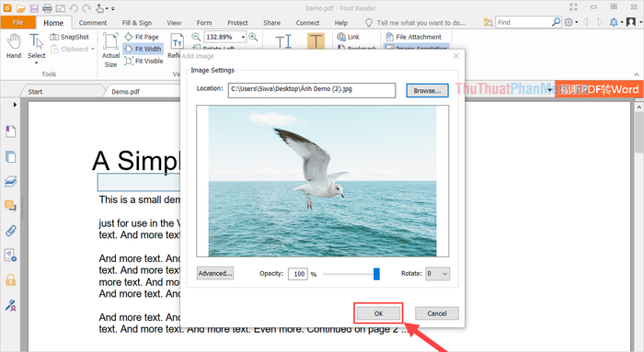
Task: Switch to the Start document tab
Action: (x=35, y=92)
